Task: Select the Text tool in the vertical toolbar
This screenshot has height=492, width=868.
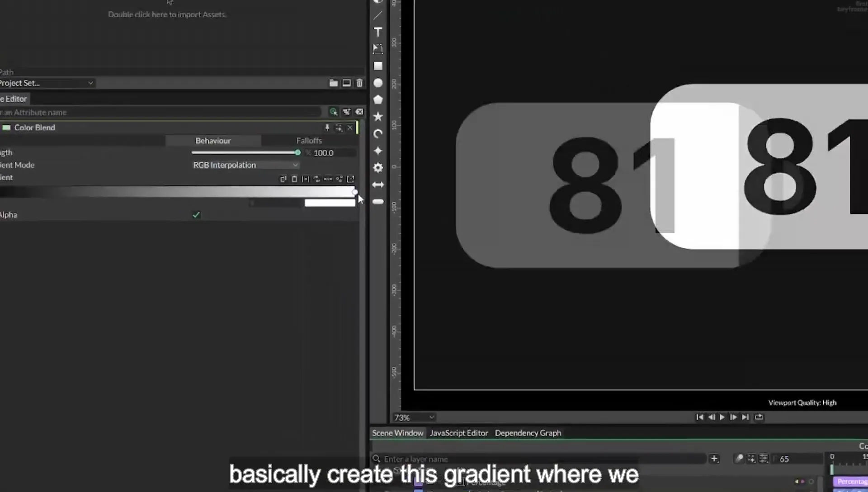Action: pyautogui.click(x=378, y=32)
